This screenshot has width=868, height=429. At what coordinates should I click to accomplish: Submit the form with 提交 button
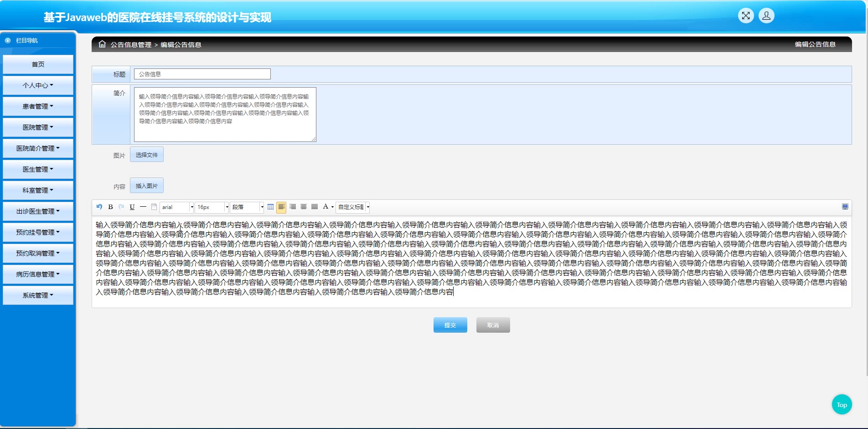450,325
